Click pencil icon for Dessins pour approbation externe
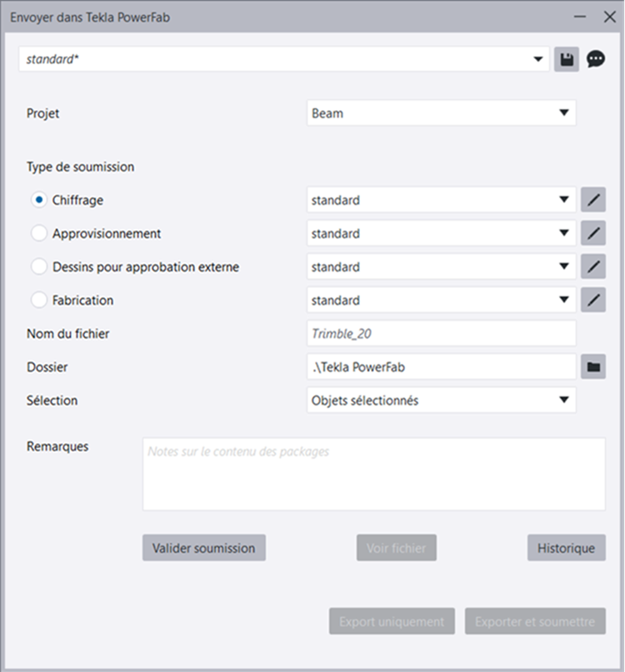Screen dimensions: 625x672 point(593,267)
